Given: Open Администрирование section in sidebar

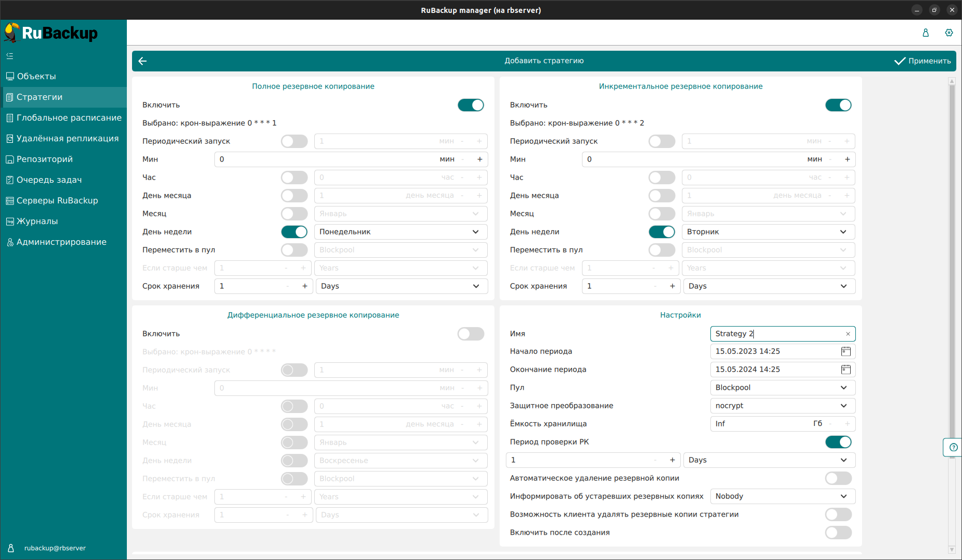Looking at the screenshot, I should (61, 242).
